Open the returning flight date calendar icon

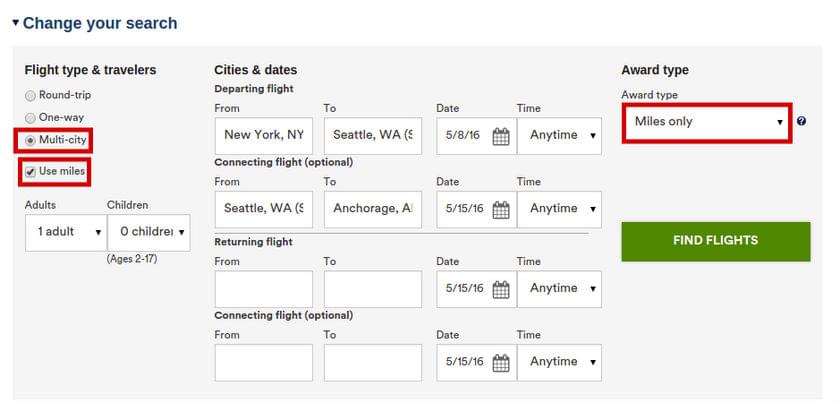pyautogui.click(x=501, y=289)
